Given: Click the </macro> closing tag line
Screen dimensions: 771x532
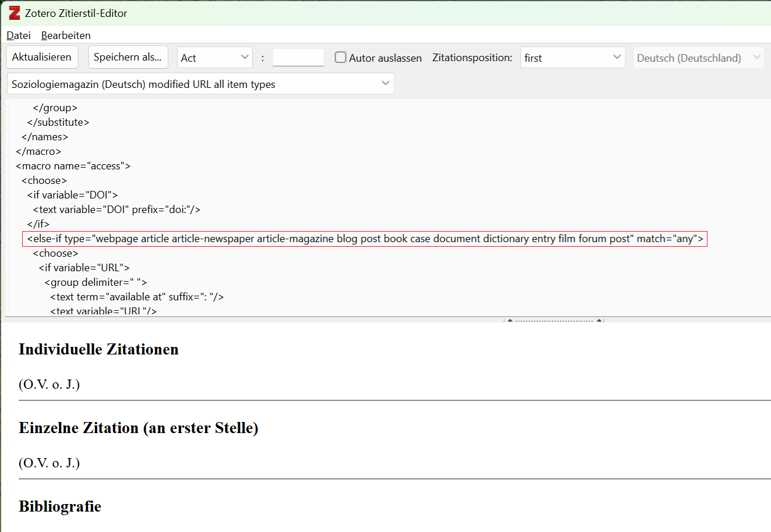Looking at the screenshot, I should 38,151.
